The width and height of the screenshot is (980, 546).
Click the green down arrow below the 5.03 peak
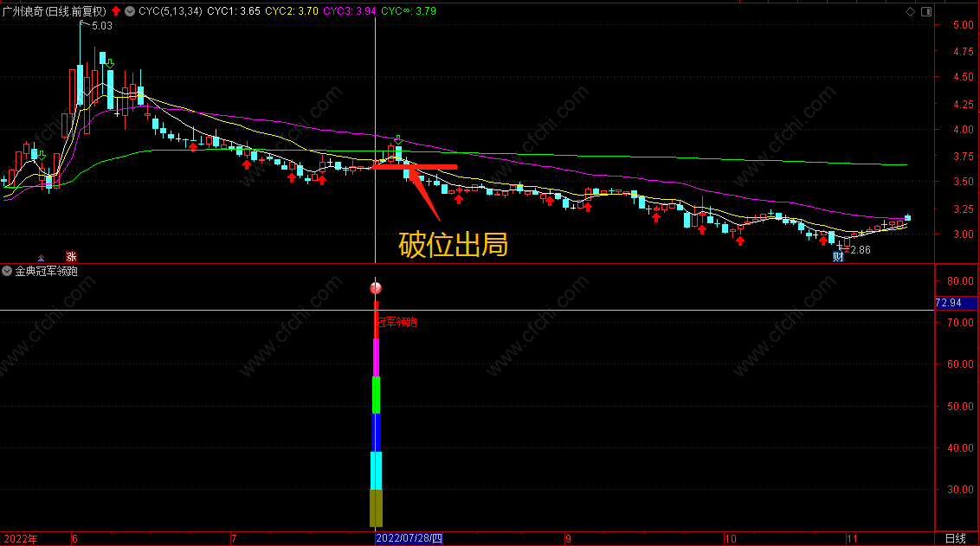110,64
